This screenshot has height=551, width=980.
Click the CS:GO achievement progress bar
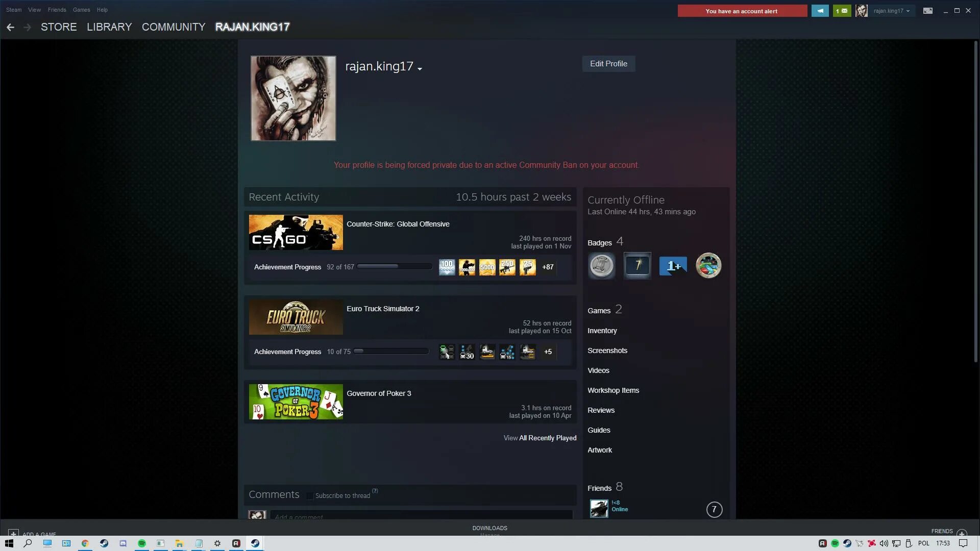point(395,266)
